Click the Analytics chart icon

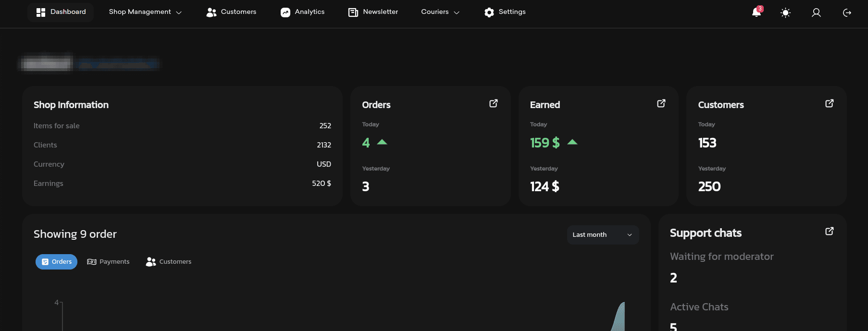(x=285, y=12)
